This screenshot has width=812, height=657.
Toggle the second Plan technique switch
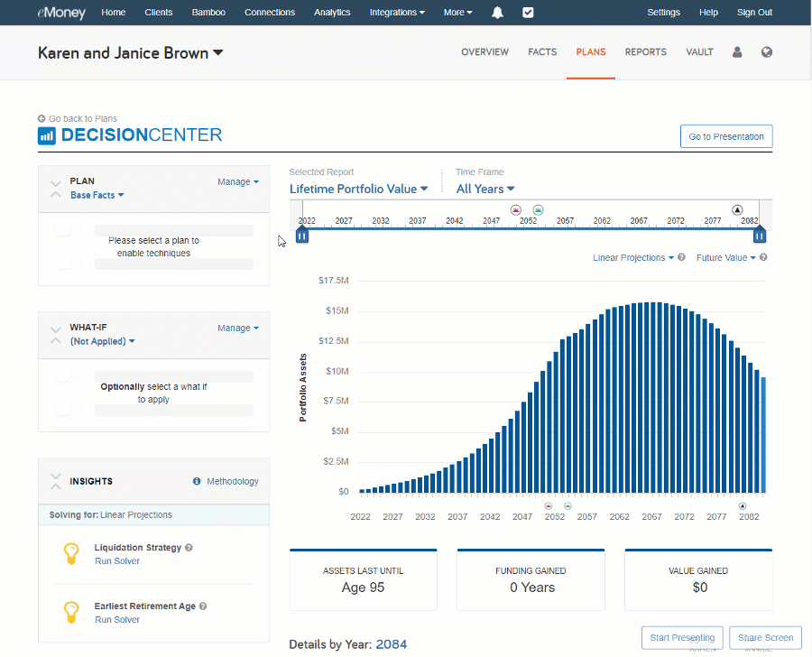coord(68,262)
